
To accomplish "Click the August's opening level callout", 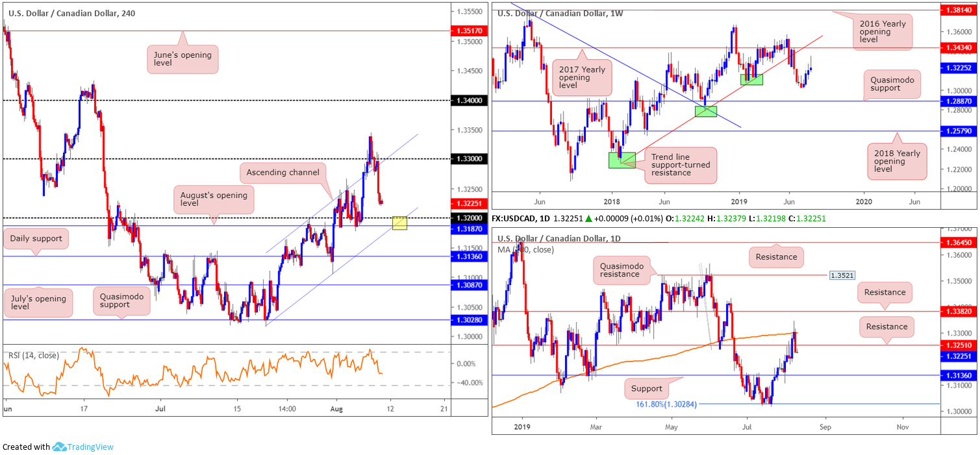I will 212,200.
